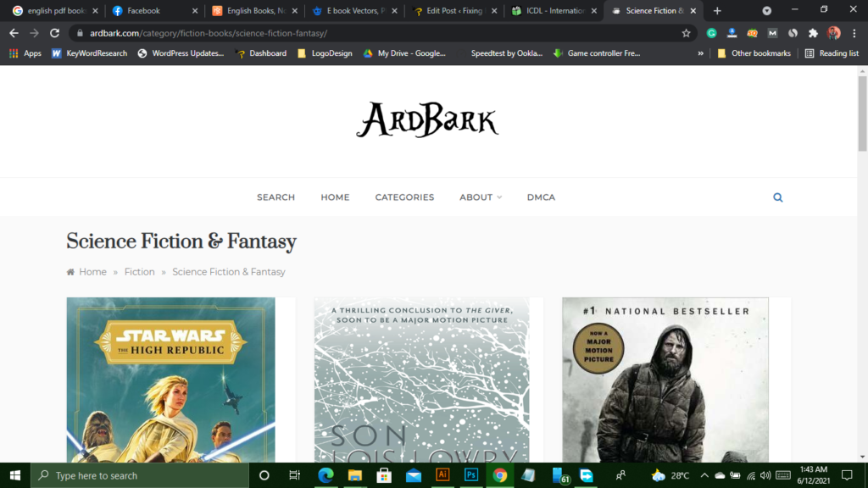The height and width of the screenshot is (488, 868).
Task: Open the tab search dropdown
Action: coord(766,10)
